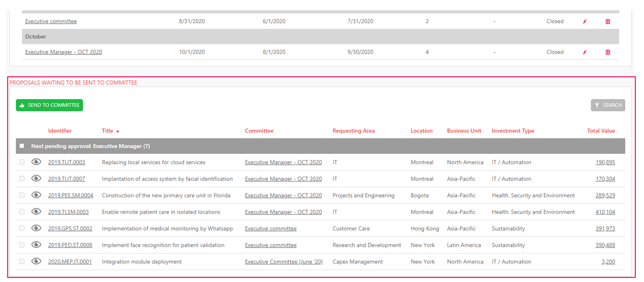Select the 2019.GPS.ST.0002 row checkbox
The image size is (644, 282).
[22, 228]
